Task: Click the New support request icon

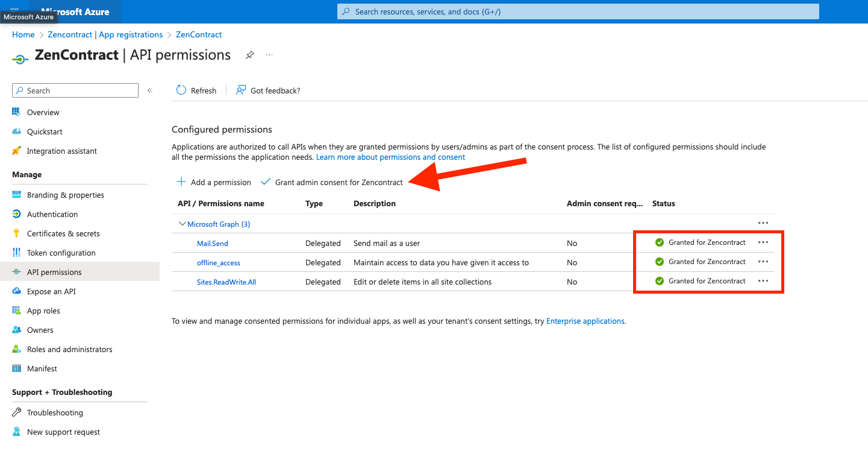Action: point(16,432)
